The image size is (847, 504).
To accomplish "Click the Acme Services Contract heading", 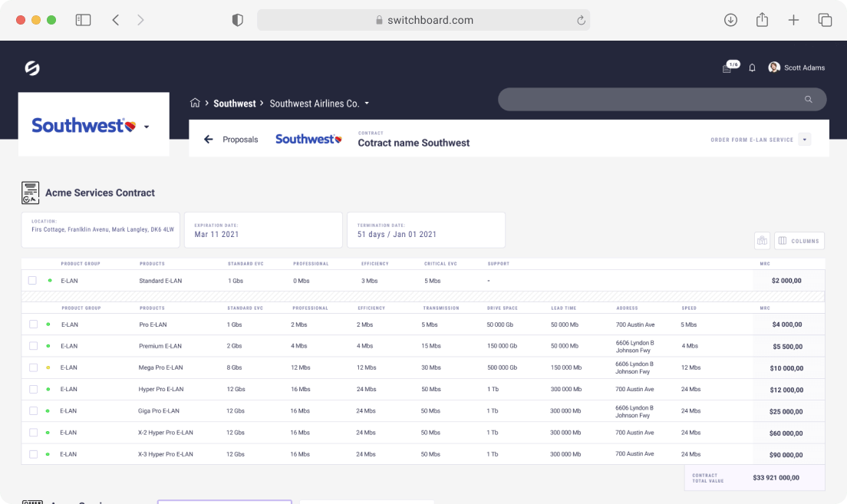I will (x=100, y=193).
